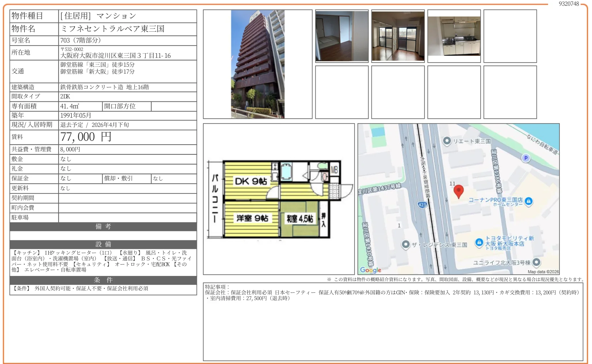Click the コーナンPRO東三国店 shopping marker icon

[528, 201]
